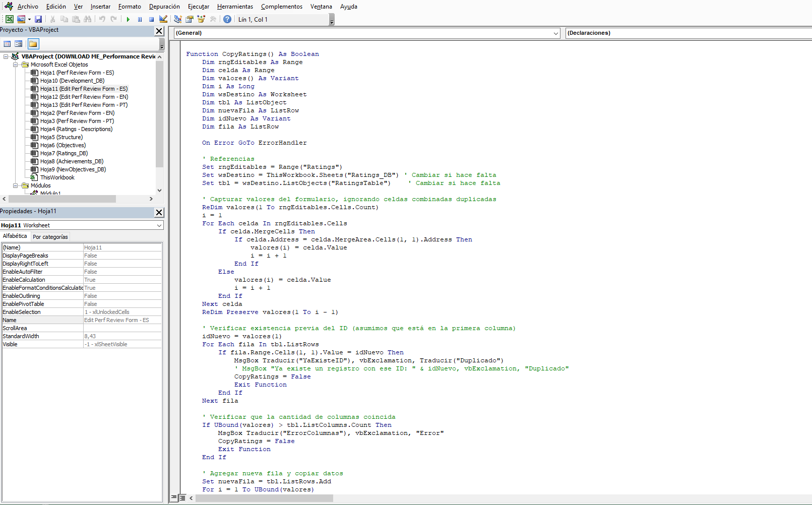This screenshot has width=812, height=505.
Task: Toggle Design Mode from the toolbar
Action: pyautogui.click(x=163, y=19)
